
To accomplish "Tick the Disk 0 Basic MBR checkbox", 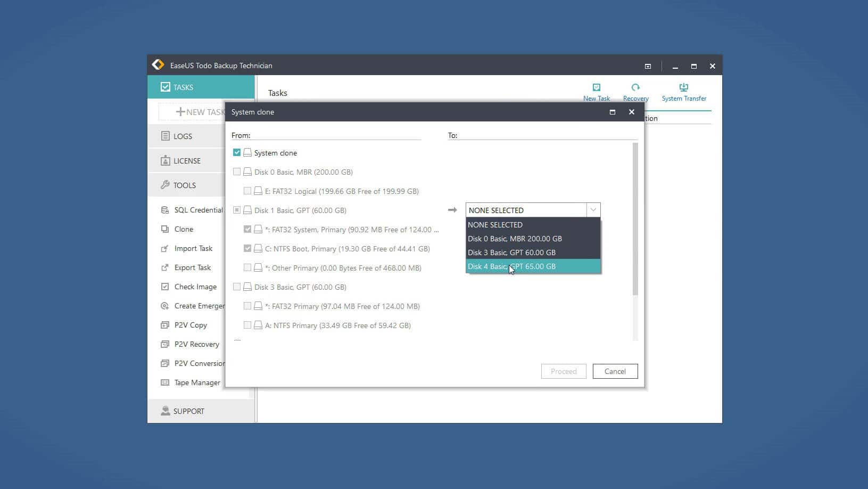I will 237,172.
